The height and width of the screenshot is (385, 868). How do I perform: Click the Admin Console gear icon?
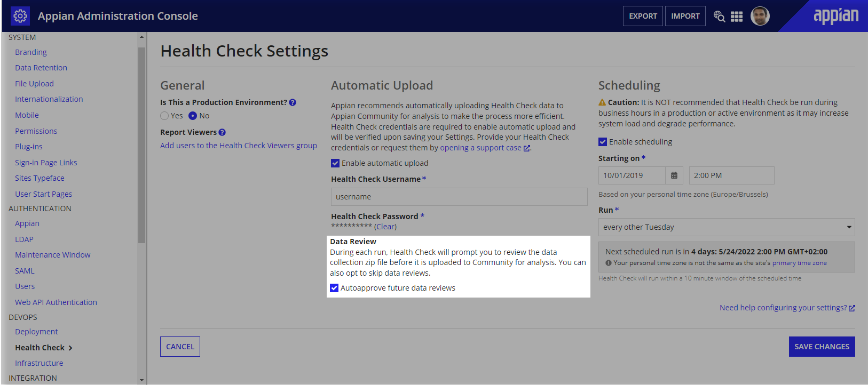tap(20, 16)
